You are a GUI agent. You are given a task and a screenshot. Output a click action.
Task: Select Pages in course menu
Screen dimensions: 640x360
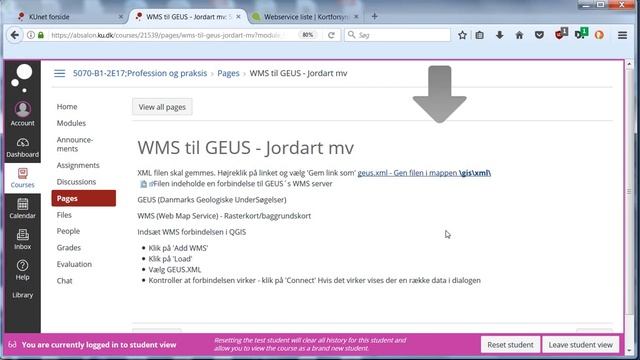tap(84, 198)
